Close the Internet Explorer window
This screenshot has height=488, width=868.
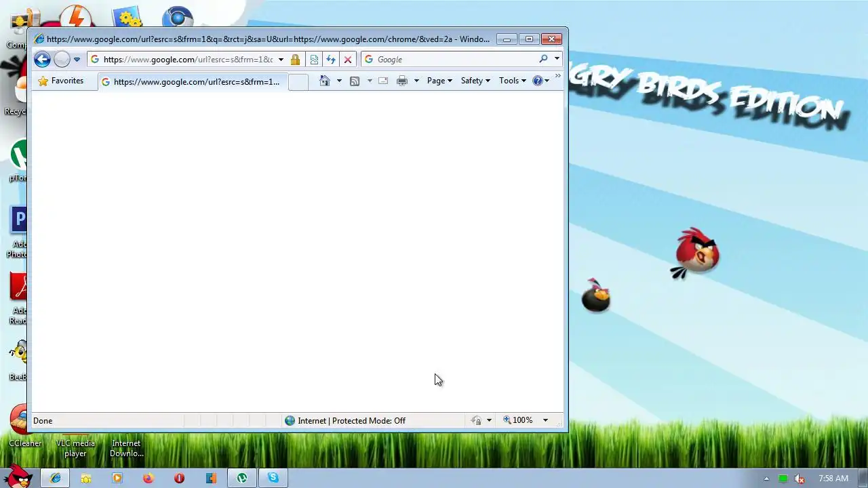[x=552, y=39]
